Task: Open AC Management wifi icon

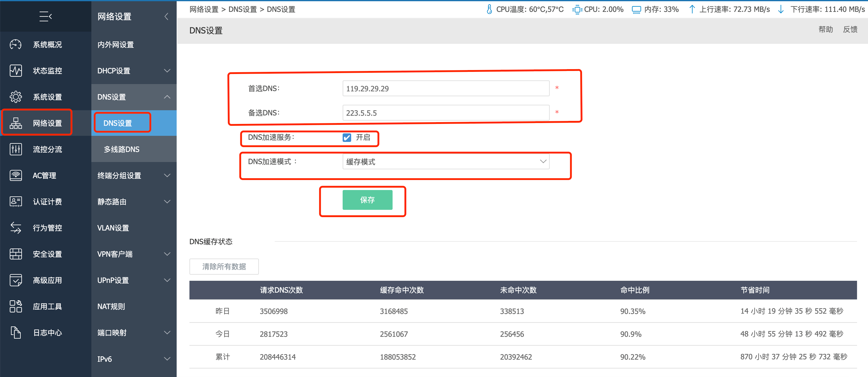Action: pos(16,175)
